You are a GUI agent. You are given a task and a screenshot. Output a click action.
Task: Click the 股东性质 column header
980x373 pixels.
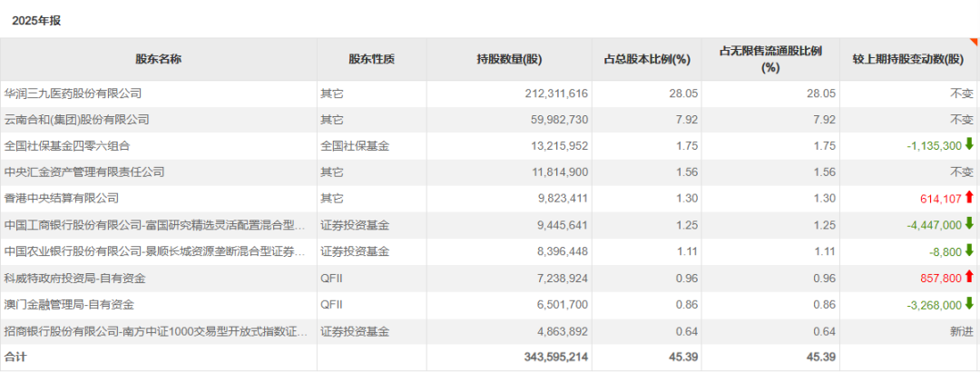click(372, 59)
